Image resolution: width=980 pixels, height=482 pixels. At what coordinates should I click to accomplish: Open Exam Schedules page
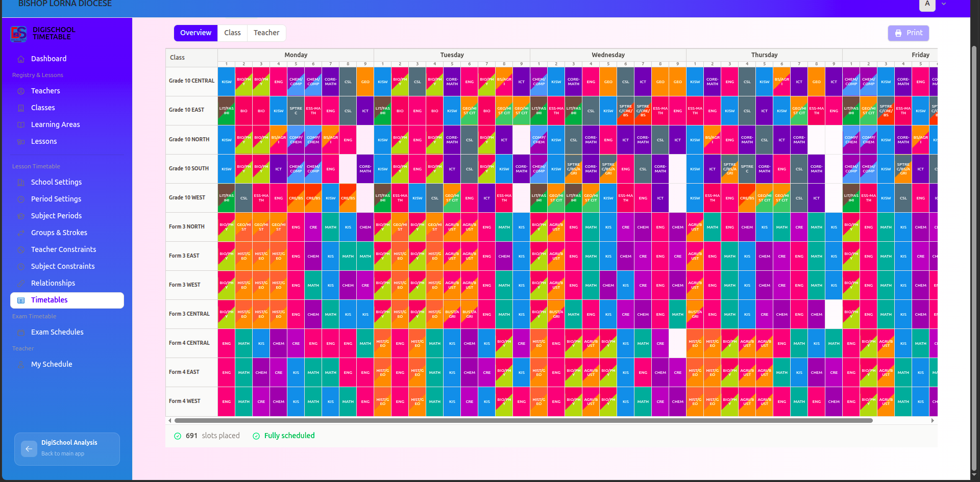[67, 332]
